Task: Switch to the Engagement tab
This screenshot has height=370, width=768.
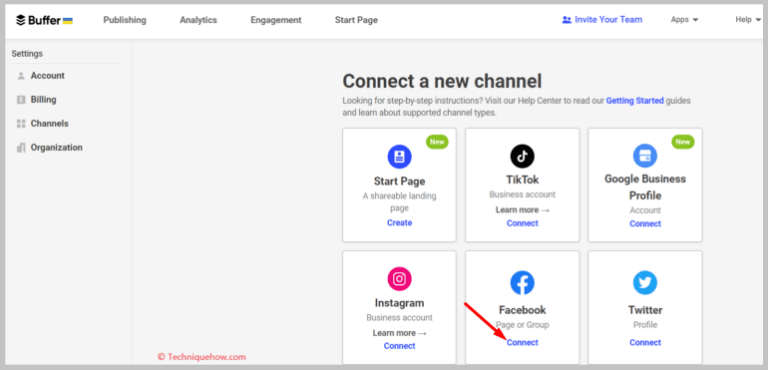Action: pyautogui.click(x=276, y=20)
